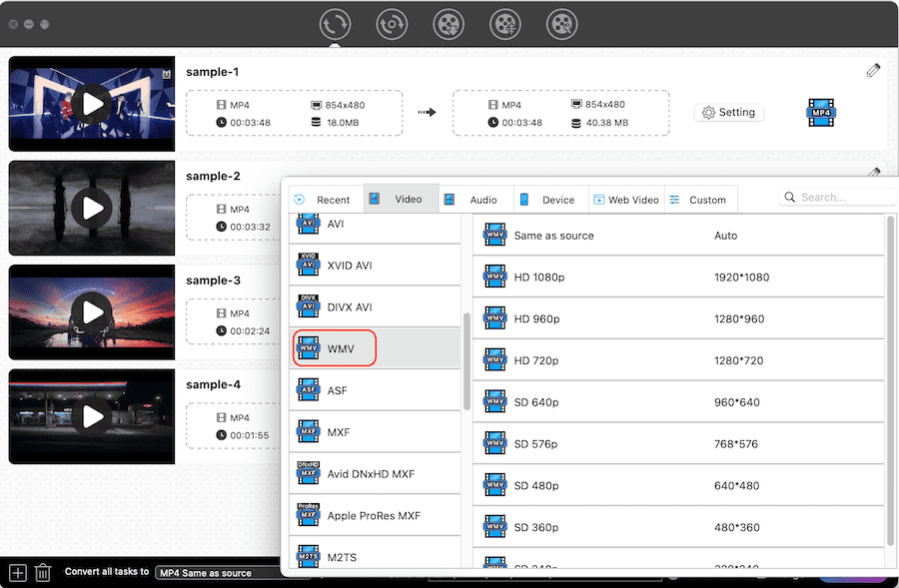Switch to the Web Video tab
Viewport: 899px width, 588px height.
(626, 200)
